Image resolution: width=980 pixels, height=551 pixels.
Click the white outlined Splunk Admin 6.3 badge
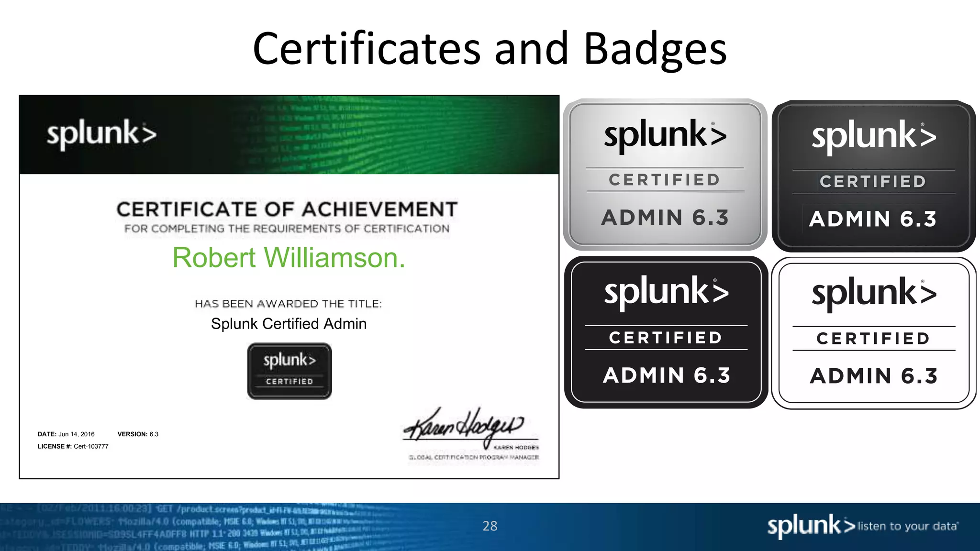click(874, 333)
